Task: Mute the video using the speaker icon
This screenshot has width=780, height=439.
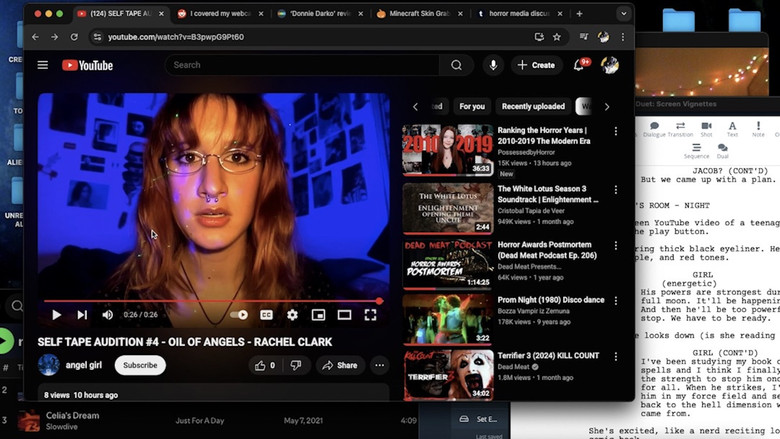Action: [108, 315]
